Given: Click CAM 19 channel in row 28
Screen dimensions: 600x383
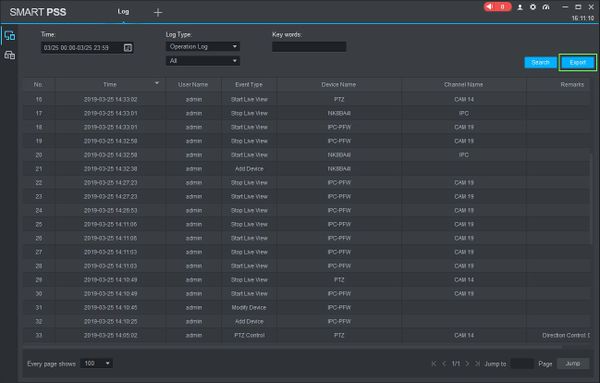Looking at the screenshot, I should (464, 266).
